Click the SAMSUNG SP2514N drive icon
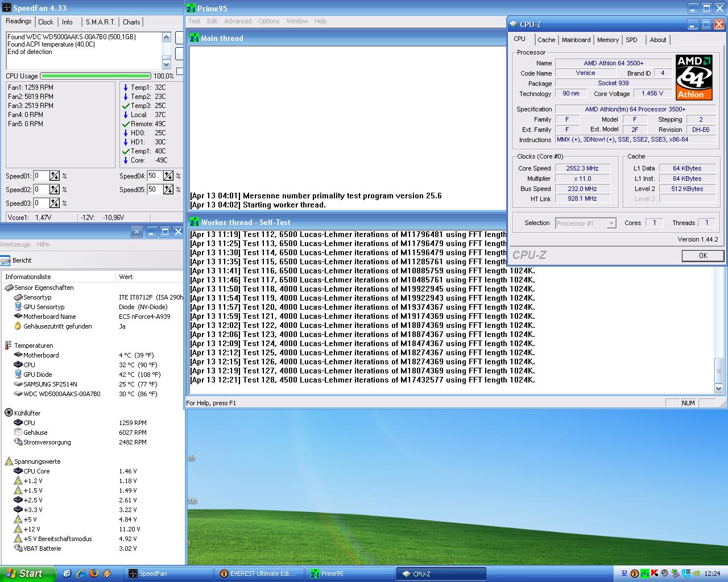This screenshot has width=728, height=582. (18, 384)
